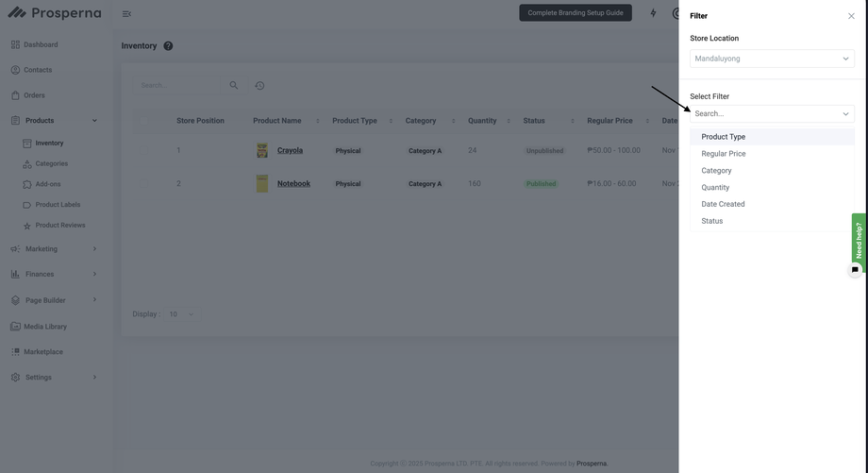Choose Regular Price filter option
The width and height of the screenshot is (868, 473).
(x=772, y=154)
